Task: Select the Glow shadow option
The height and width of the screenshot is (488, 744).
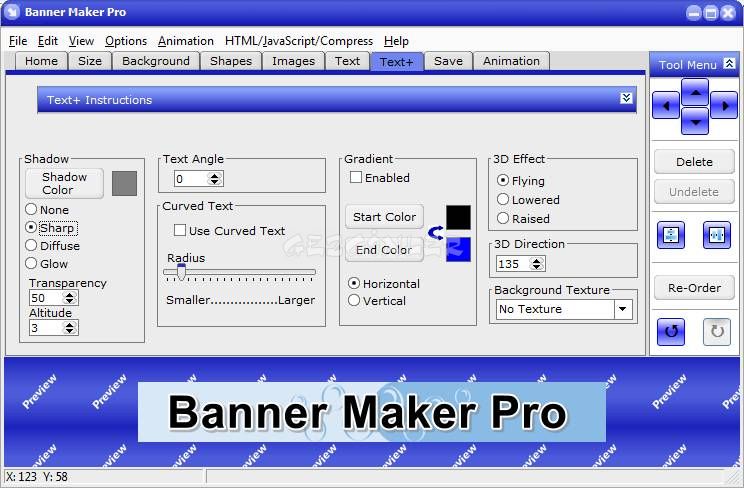Action: point(31,263)
